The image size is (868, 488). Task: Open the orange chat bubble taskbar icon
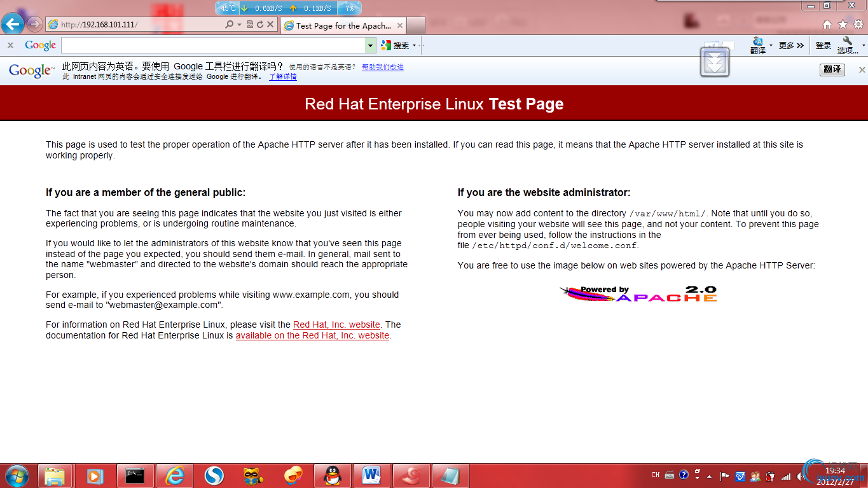(293, 476)
